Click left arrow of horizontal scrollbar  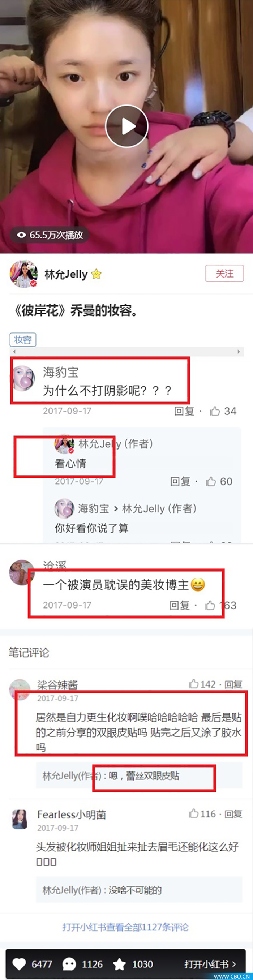tap(14, 352)
